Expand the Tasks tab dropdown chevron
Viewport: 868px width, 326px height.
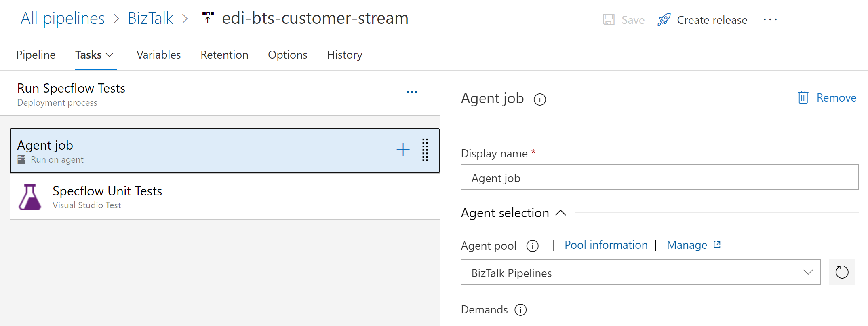point(110,55)
